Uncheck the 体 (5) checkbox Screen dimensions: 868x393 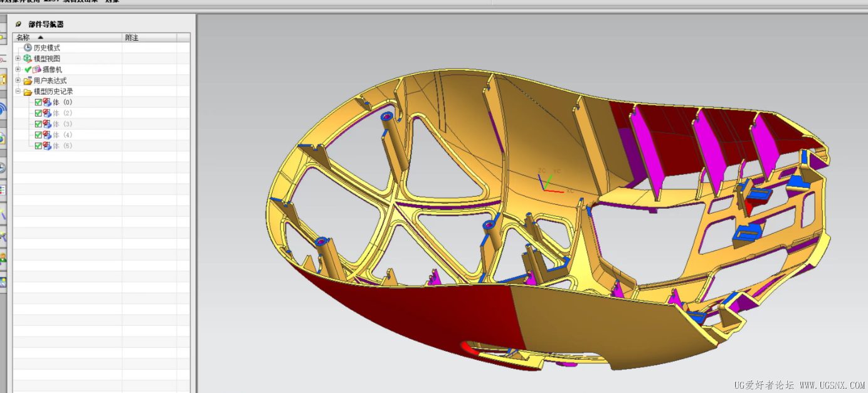coord(38,145)
